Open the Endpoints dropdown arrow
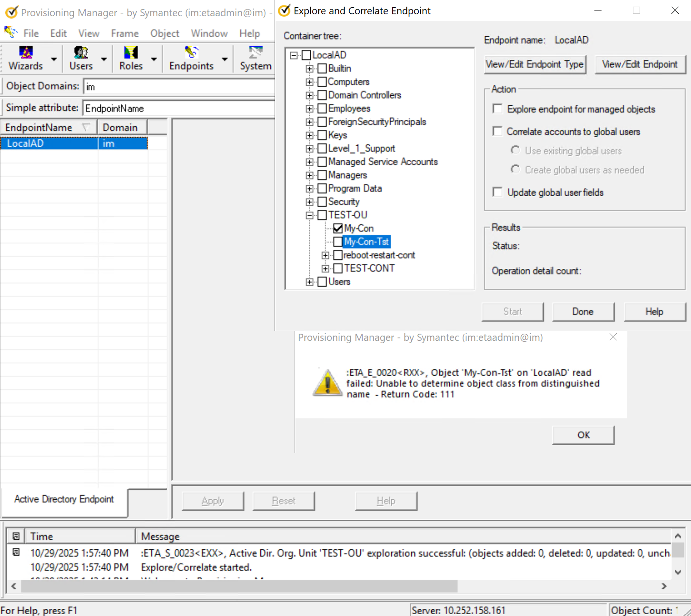Screen dimensions: 691x616 click(x=225, y=59)
